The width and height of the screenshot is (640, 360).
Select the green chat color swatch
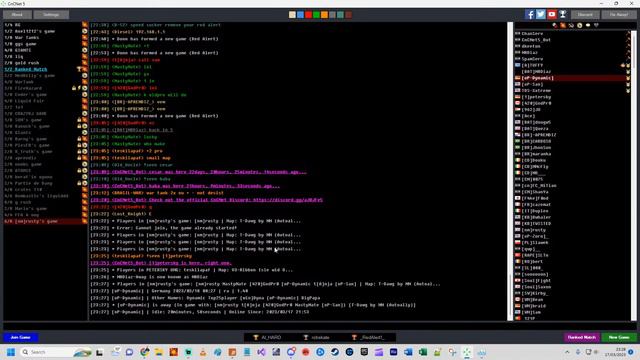click(x=316, y=15)
